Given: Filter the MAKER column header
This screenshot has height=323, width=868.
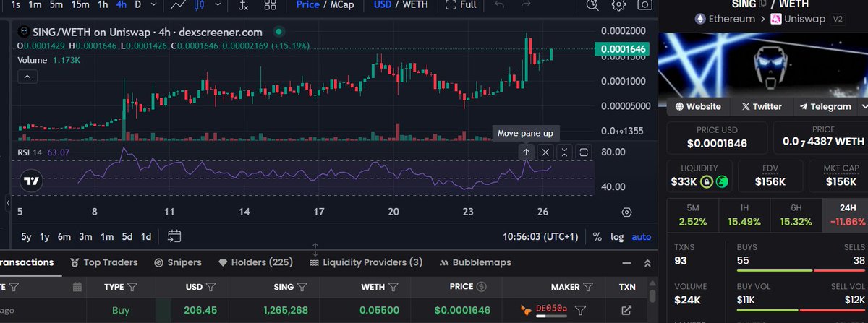Looking at the screenshot, I should tap(589, 287).
